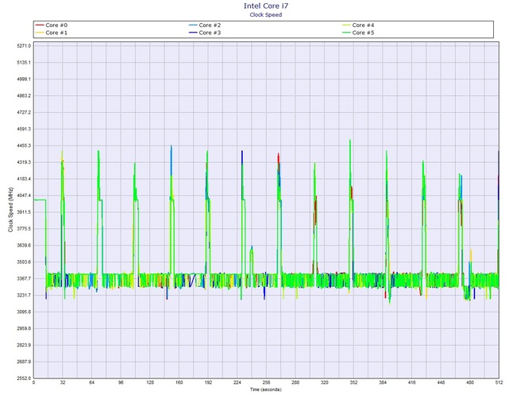Click the Core #3 legend label
The height and width of the screenshot is (399, 532).
(210, 33)
